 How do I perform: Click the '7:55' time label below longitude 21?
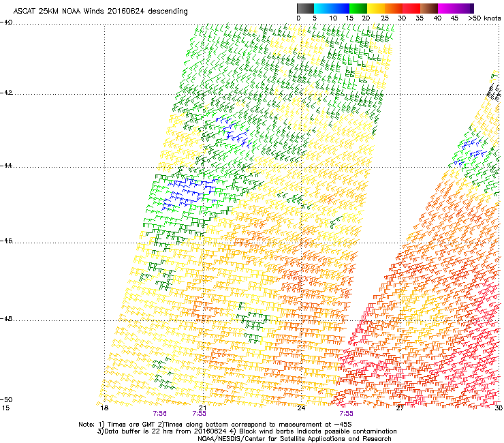click(x=200, y=414)
